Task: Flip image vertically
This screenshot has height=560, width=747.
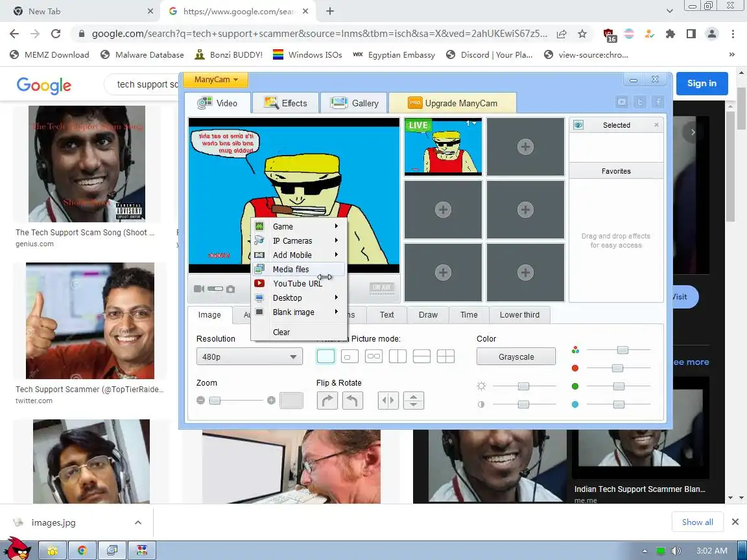Action: pyautogui.click(x=414, y=401)
